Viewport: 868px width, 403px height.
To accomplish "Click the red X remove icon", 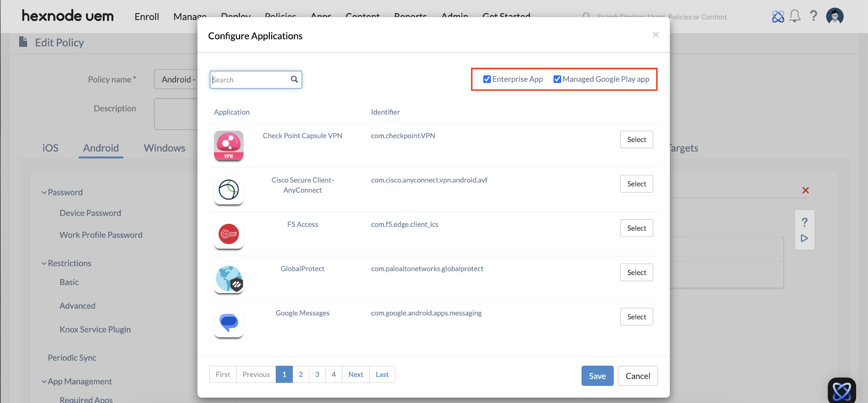I will 806,190.
